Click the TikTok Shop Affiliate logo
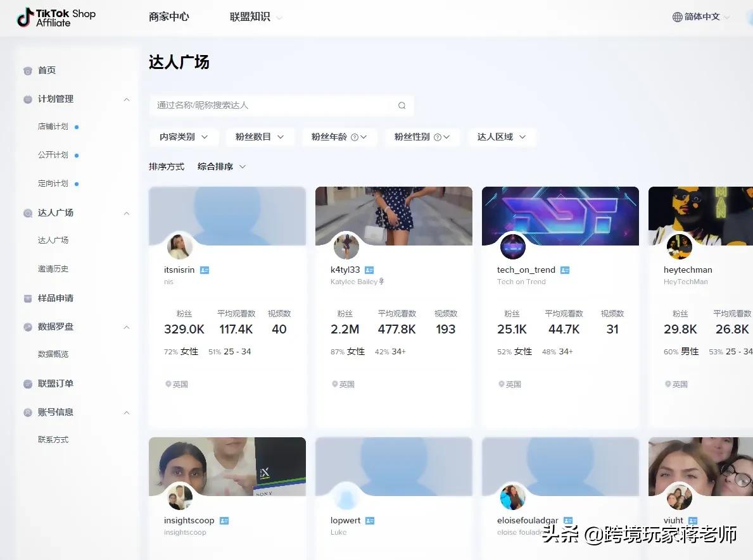Image resolution: width=753 pixels, height=560 pixels. 56,17
